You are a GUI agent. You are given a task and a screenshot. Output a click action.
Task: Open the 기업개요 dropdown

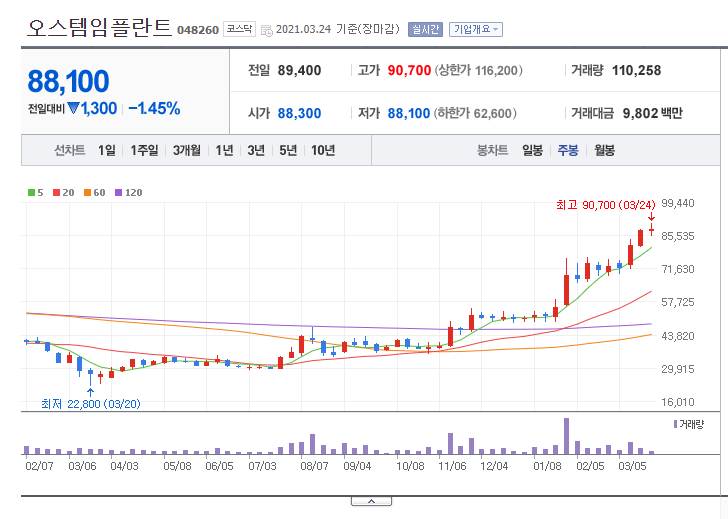[476, 29]
